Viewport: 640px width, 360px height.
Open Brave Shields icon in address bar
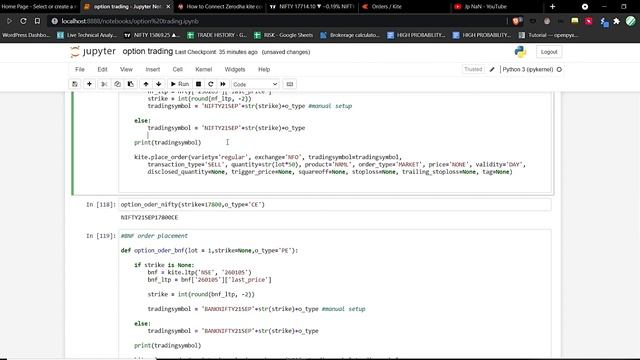[x=517, y=21]
